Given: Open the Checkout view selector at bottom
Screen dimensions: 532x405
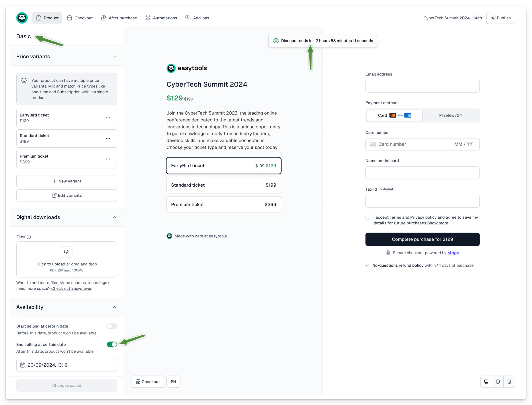Looking at the screenshot, I should tap(148, 382).
